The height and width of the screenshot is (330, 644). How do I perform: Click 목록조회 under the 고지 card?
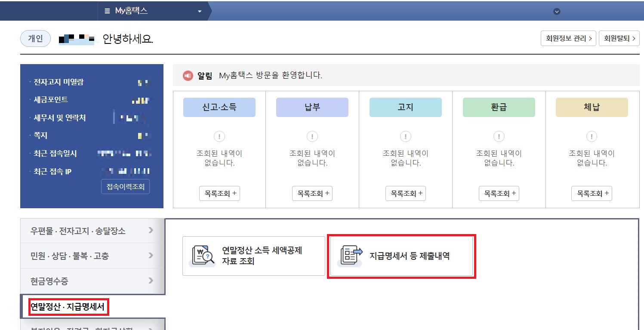(x=405, y=193)
